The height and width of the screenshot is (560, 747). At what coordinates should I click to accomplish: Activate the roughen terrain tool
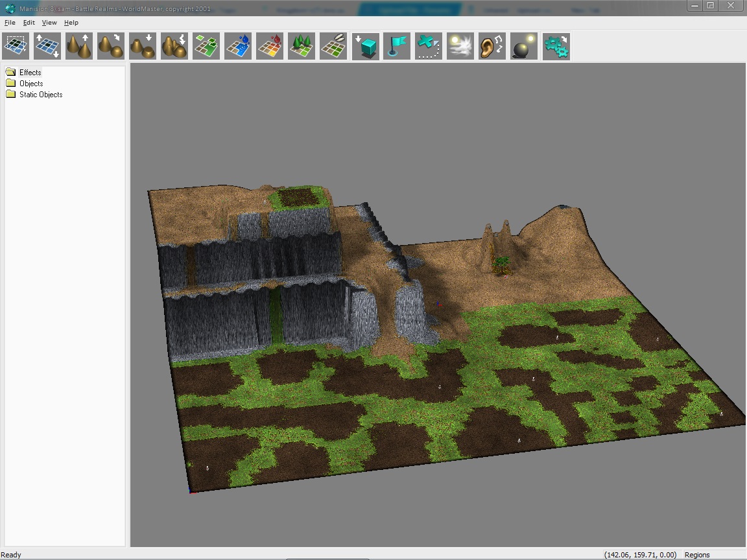174,46
